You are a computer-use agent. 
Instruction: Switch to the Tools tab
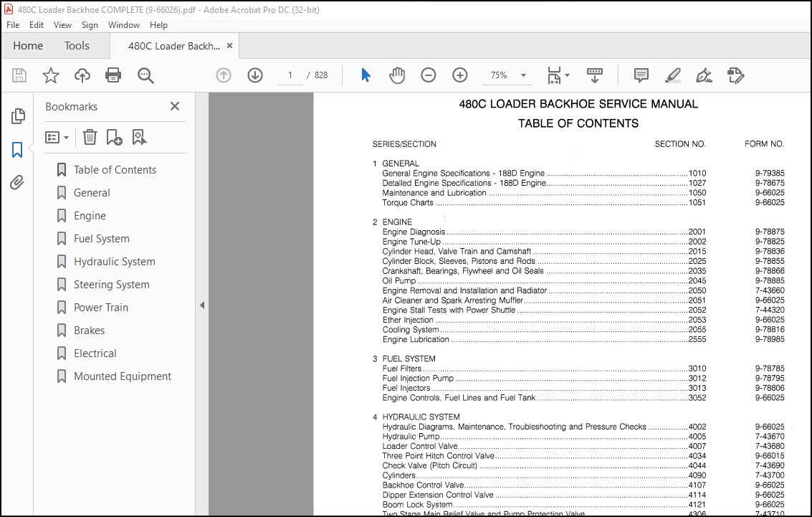pyautogui.click(x=77, y=46)
